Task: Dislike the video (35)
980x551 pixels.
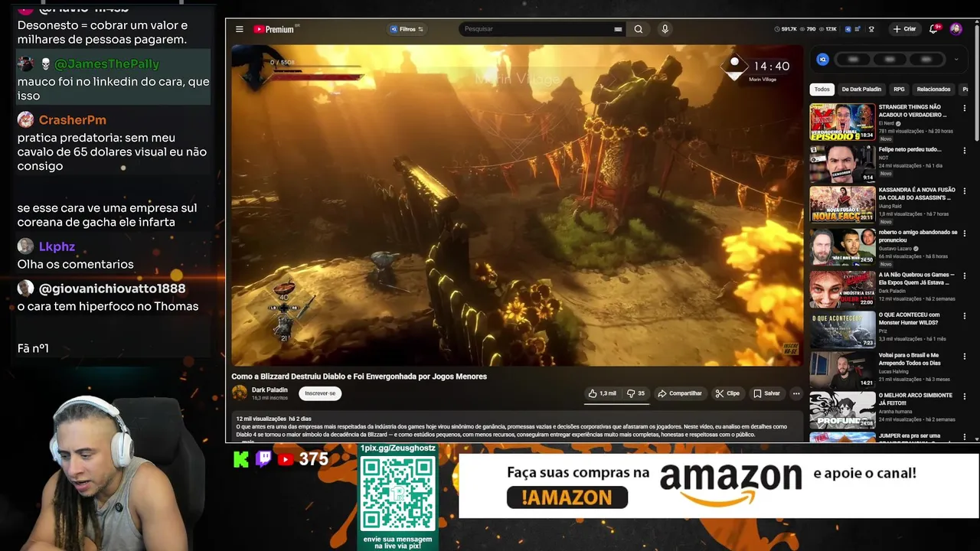Action: pos(636,393)
